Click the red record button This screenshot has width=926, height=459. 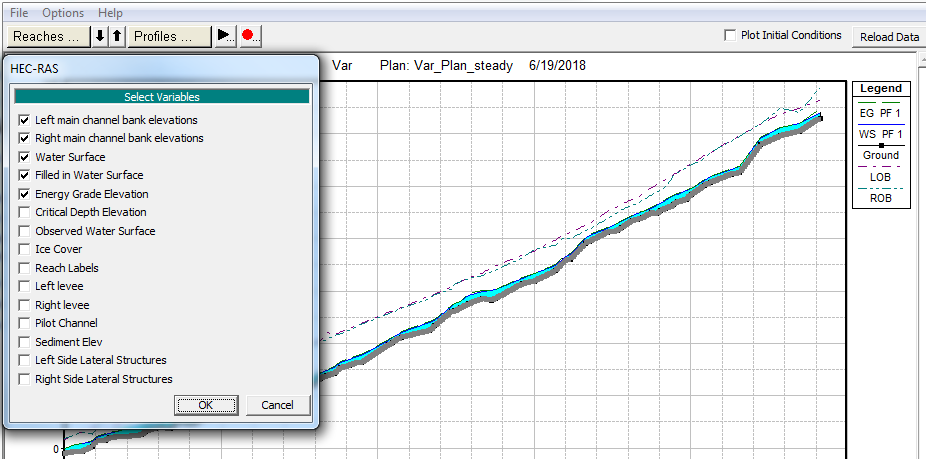tap(250, 36)
